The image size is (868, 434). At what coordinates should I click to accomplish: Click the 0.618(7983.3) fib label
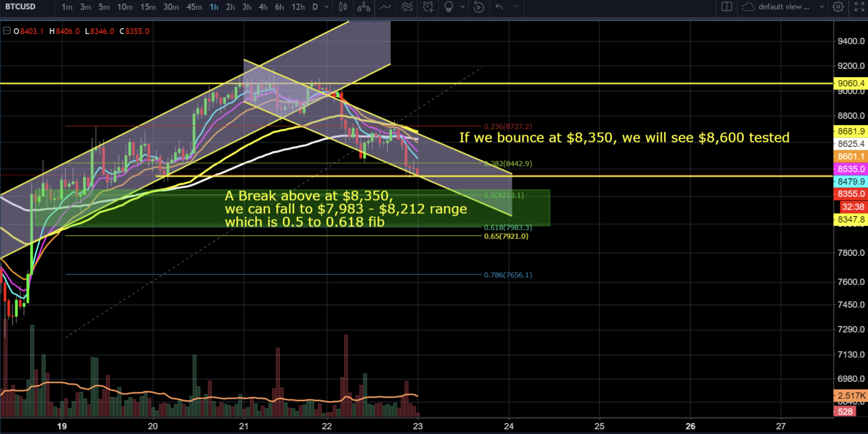(x=508, y=227)
